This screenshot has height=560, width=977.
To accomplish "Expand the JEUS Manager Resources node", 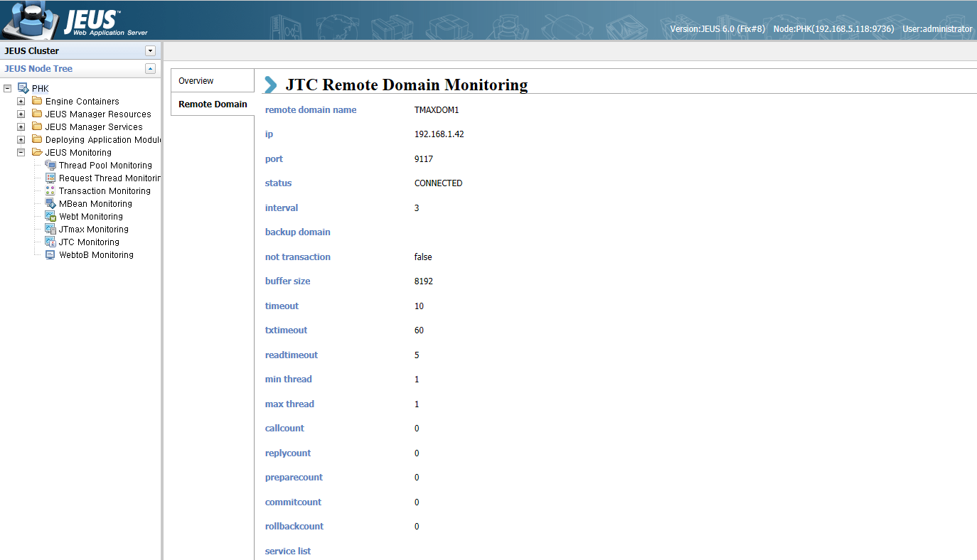I will coord(21,114).
